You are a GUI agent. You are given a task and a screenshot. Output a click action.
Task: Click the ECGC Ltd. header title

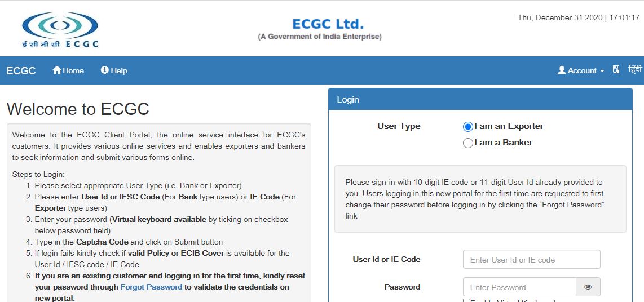point(328,24)
